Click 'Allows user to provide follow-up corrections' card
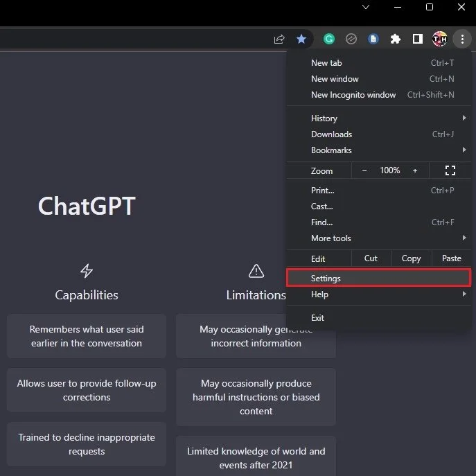This screenshot has width=476, height=476. coord(87,390)
